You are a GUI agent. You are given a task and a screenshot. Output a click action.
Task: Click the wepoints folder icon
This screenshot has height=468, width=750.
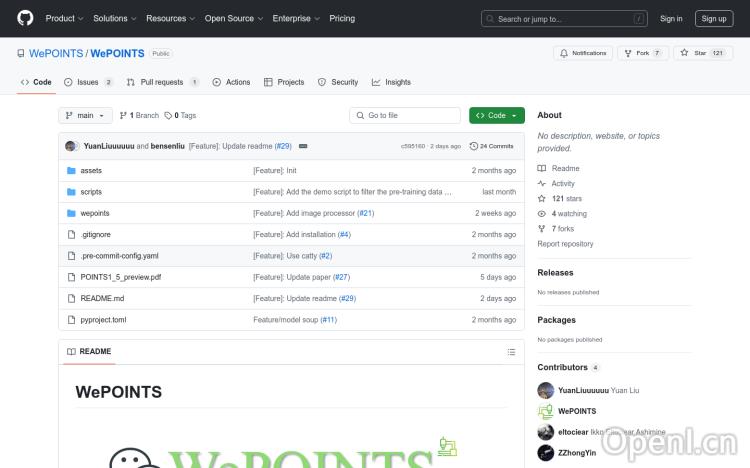click(x=71, y=213)
